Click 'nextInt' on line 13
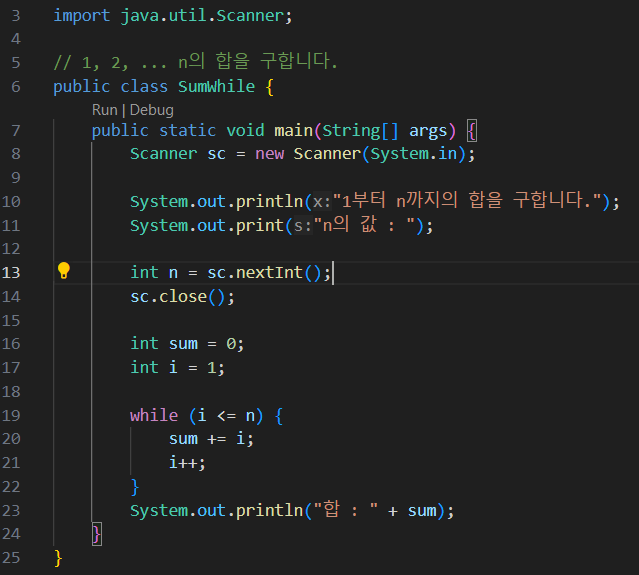The height and width of the screenshot is (575, 639). point(269,272)
